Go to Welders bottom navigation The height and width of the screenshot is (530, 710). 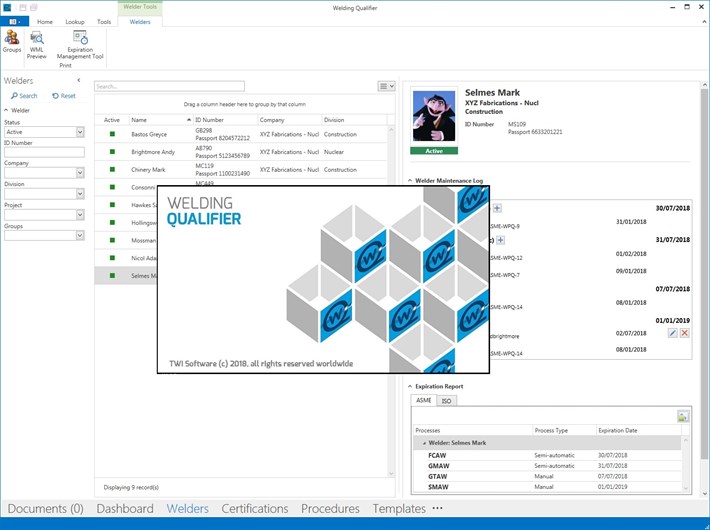click(187, 508)
